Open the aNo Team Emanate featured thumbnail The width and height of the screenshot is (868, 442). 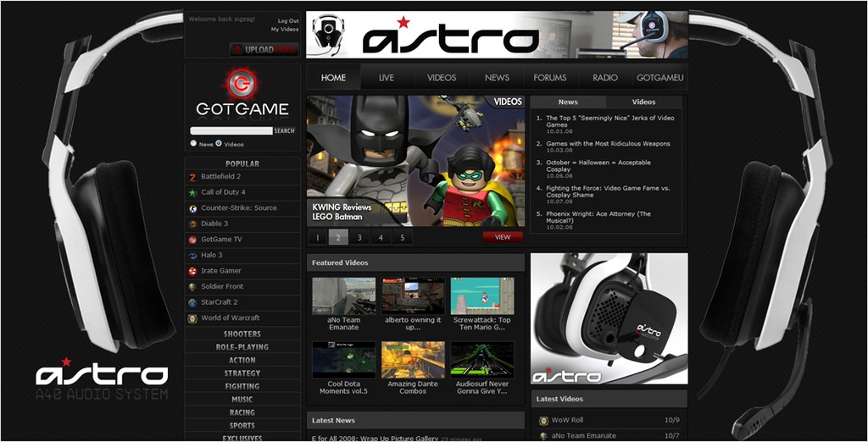344,296
